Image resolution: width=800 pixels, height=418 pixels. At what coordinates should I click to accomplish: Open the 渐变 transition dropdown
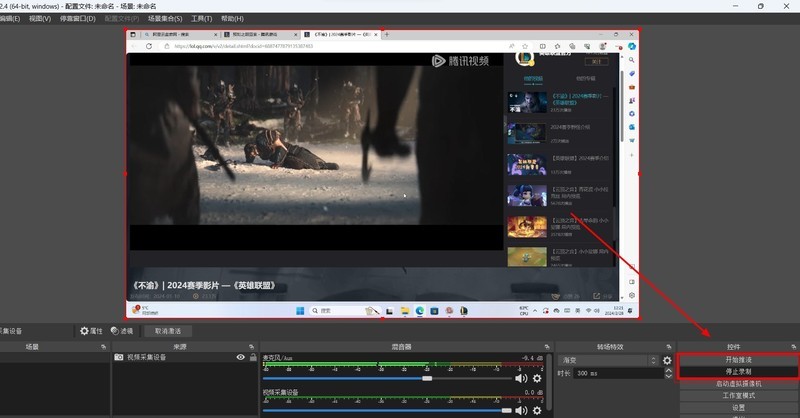pyautogui.click(x=609, y=360)
